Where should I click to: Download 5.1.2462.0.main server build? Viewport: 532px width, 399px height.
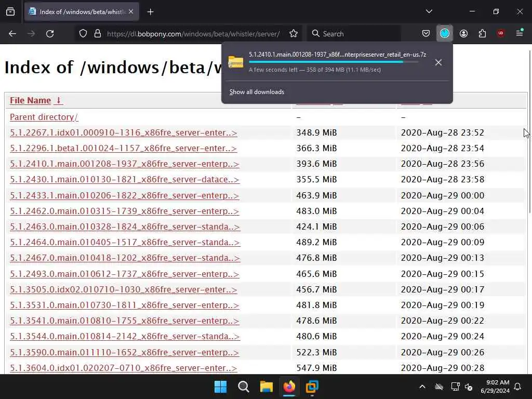[125, 211]
